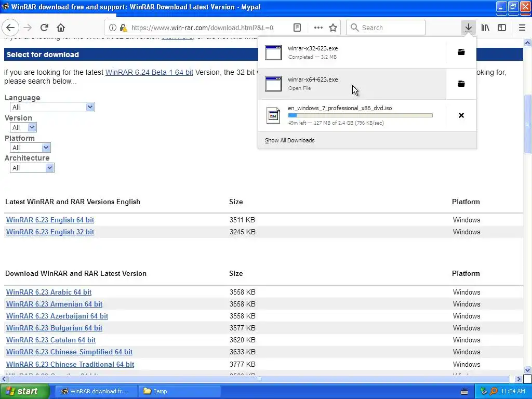Click the horizontal scrollbar right arrow
532x399 pixels.
[518, 379]
